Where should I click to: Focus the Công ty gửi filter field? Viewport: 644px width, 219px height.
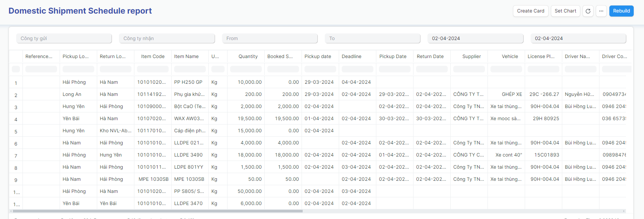point(64,39)
